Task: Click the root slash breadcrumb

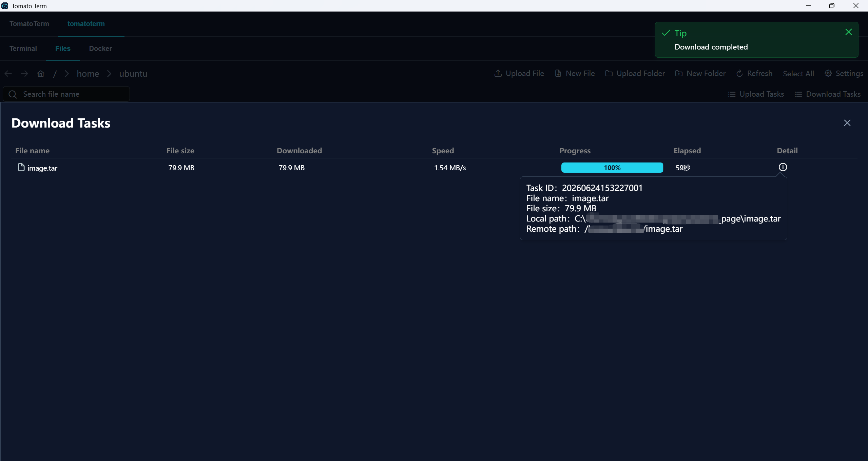Action: [x=55, y=74]
